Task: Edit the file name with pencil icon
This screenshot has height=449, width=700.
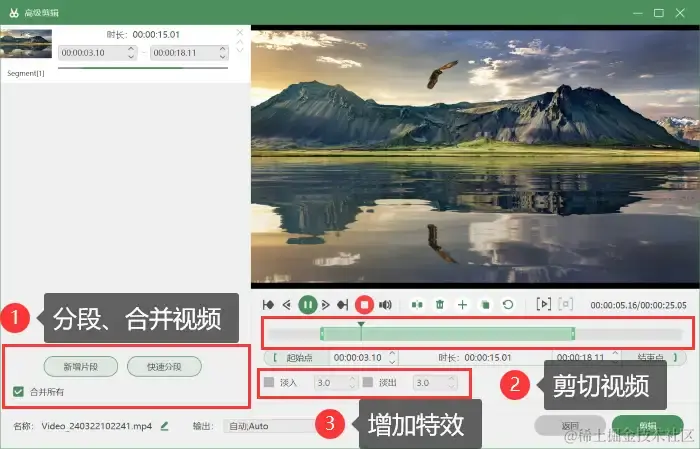Action: [164, 426]
